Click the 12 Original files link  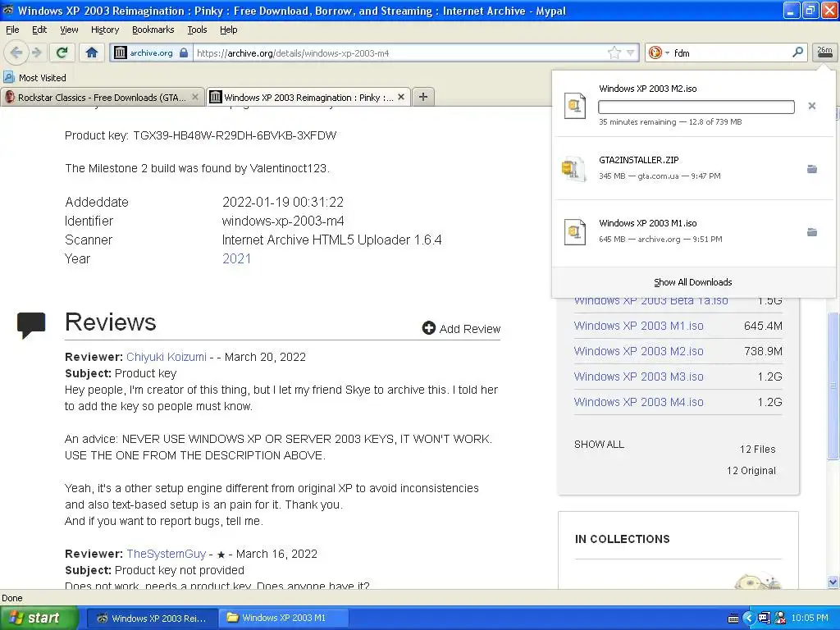751,470
